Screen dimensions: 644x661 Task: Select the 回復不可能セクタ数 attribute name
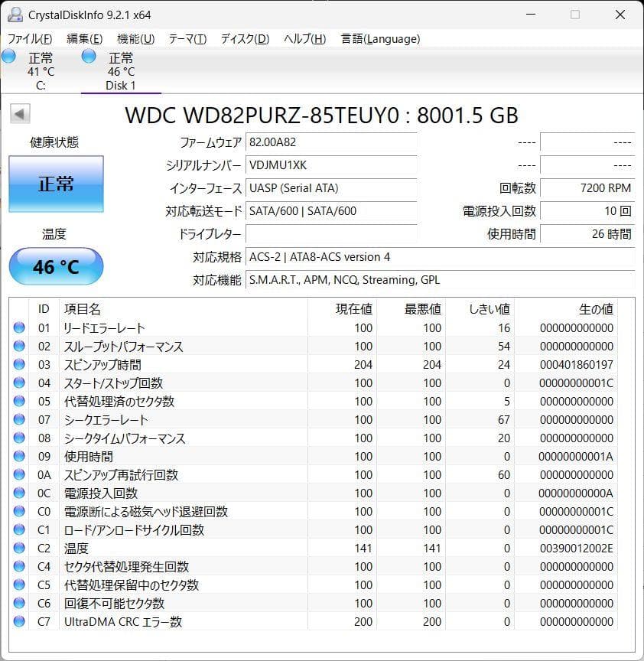click(114, 604)
